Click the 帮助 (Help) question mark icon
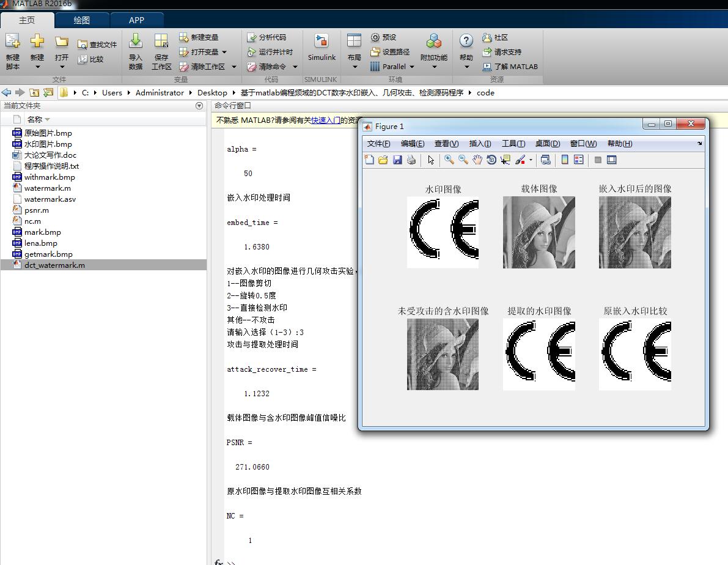 466,41
